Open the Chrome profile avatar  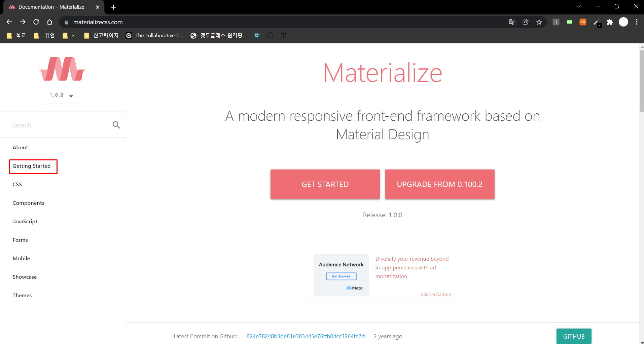coord(623,22)
